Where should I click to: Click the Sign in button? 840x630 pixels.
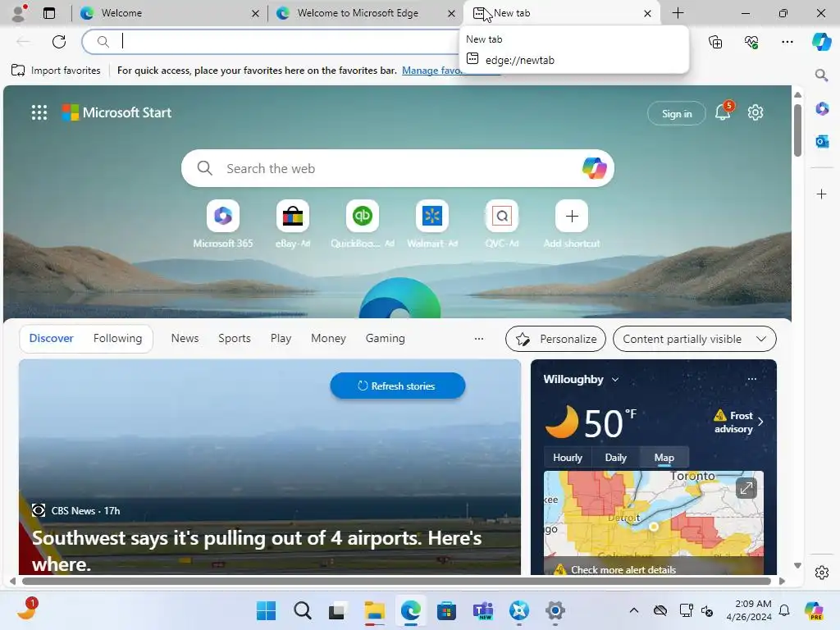[x=677, y=113]
